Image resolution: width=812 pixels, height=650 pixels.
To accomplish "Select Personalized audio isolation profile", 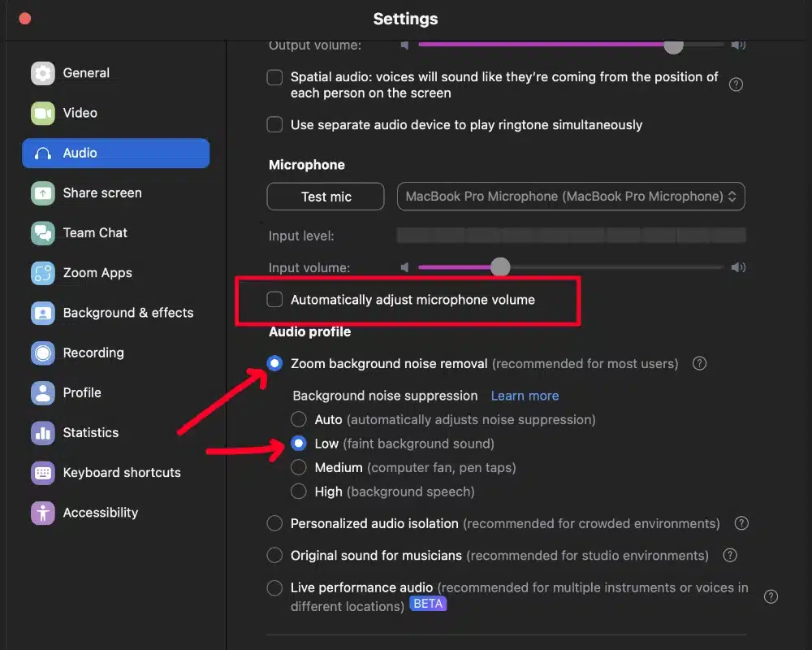I will (274, 523).
